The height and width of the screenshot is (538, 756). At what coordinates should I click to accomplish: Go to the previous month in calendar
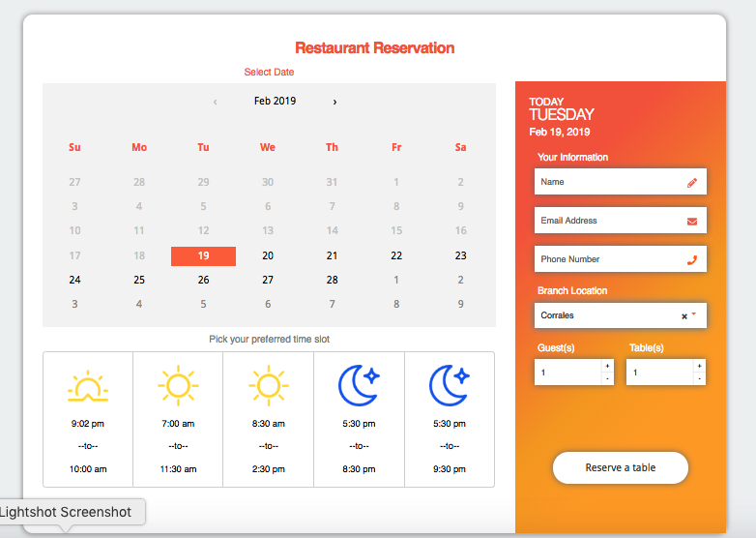(215, 102)
